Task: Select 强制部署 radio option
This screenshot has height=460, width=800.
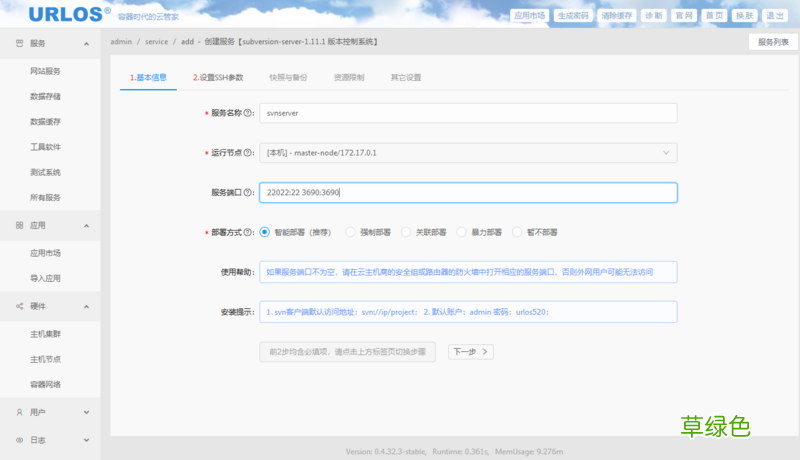Action: coord(350,232)
